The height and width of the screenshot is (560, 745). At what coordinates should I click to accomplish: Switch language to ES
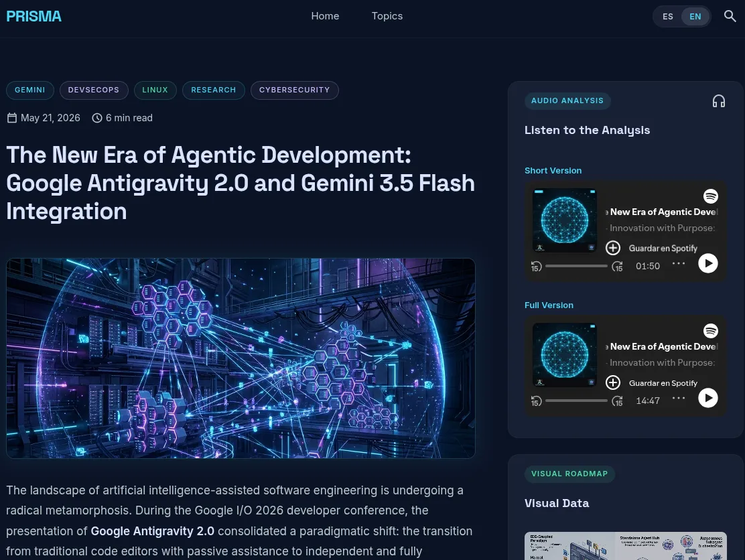(667, 17)
